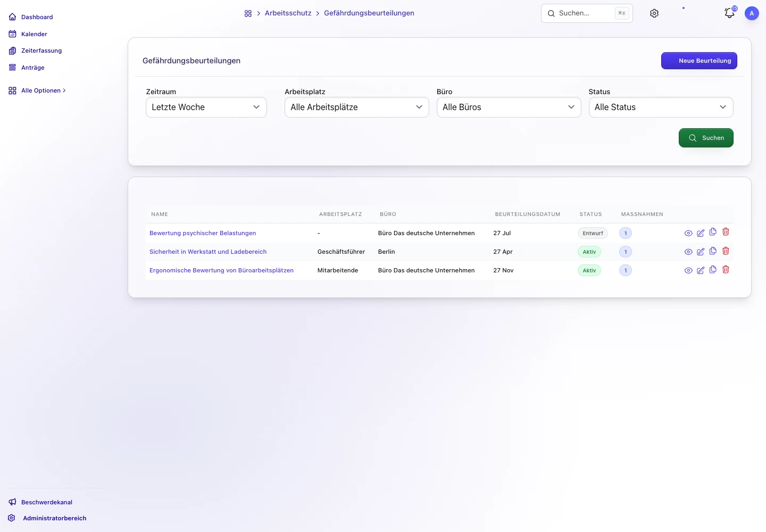Open settings via top gear icon
This screenshot has height=532, width=766.
point(654,13)
